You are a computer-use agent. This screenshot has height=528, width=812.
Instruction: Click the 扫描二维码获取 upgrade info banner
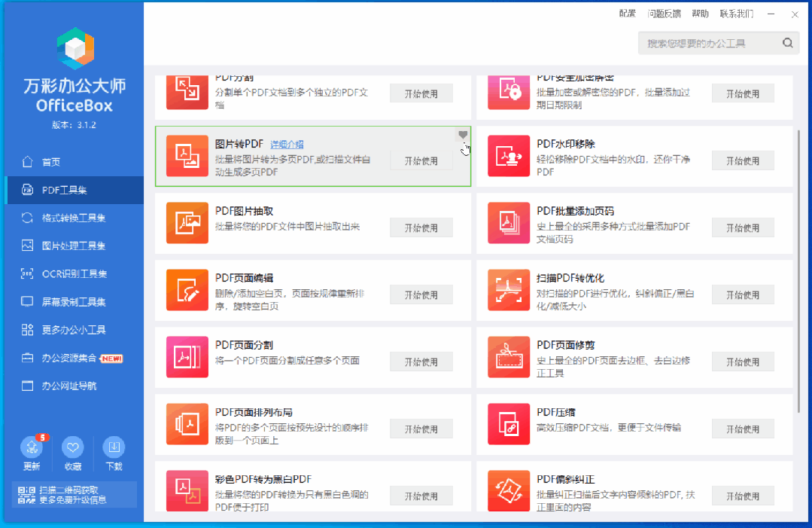coord(75,495)
